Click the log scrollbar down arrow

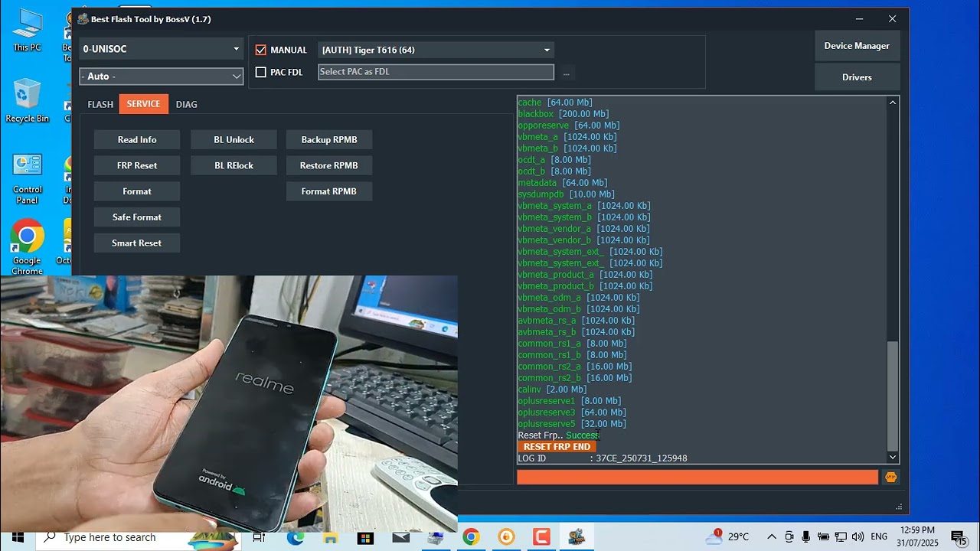coord(893,457)
